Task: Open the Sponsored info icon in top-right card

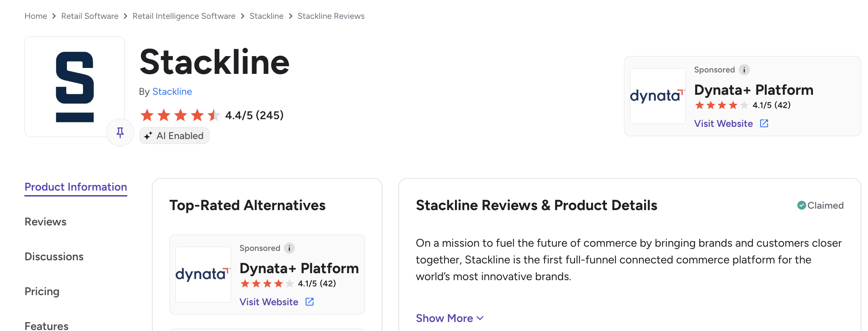Action: click(744, 70)
